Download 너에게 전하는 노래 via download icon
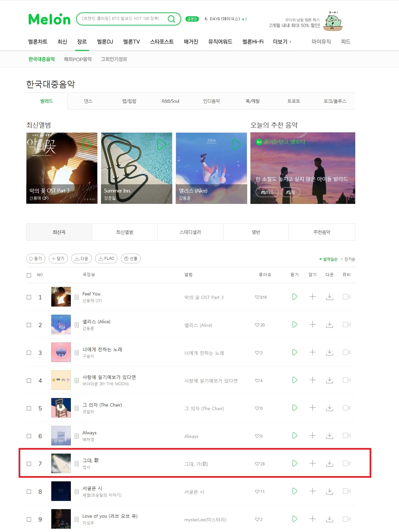 point(330,352)
